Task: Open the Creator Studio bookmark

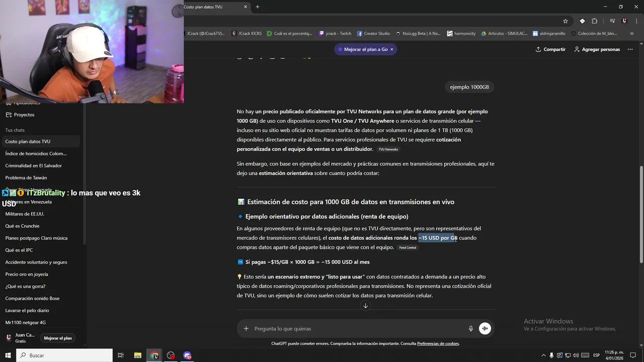Action: (x=373, y=34)
